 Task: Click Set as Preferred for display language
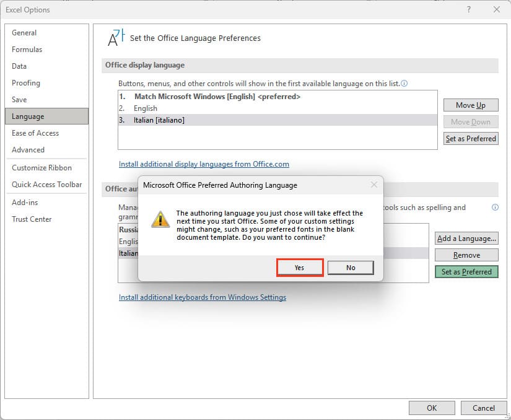[471, 139]
